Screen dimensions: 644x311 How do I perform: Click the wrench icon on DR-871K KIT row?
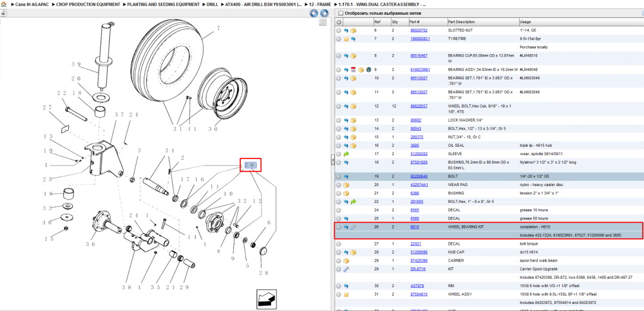click(346, 269)
